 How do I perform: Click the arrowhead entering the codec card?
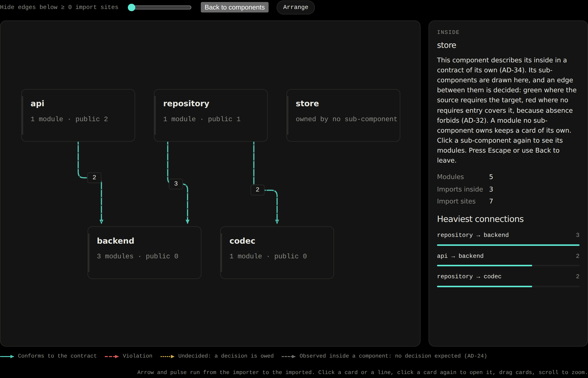click(x=277, y=221)
